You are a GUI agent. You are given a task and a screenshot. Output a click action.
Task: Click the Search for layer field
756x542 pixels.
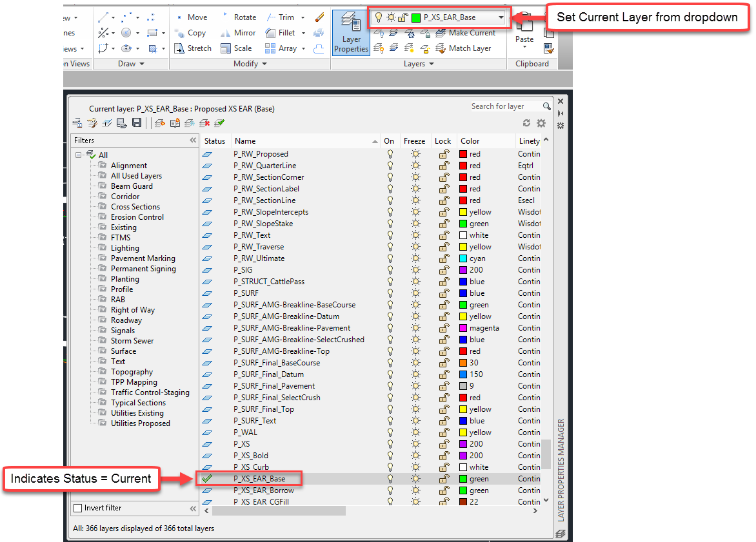pos(506,106)
